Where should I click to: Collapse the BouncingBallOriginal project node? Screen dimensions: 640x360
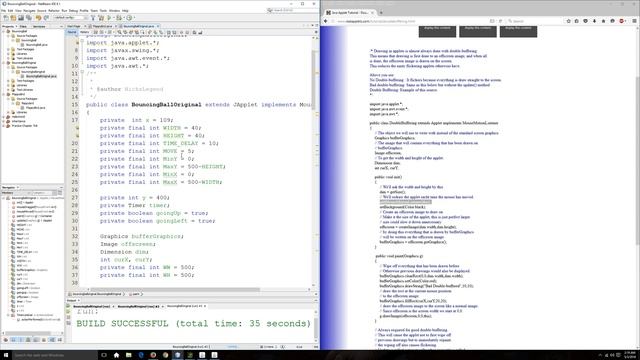4,63
